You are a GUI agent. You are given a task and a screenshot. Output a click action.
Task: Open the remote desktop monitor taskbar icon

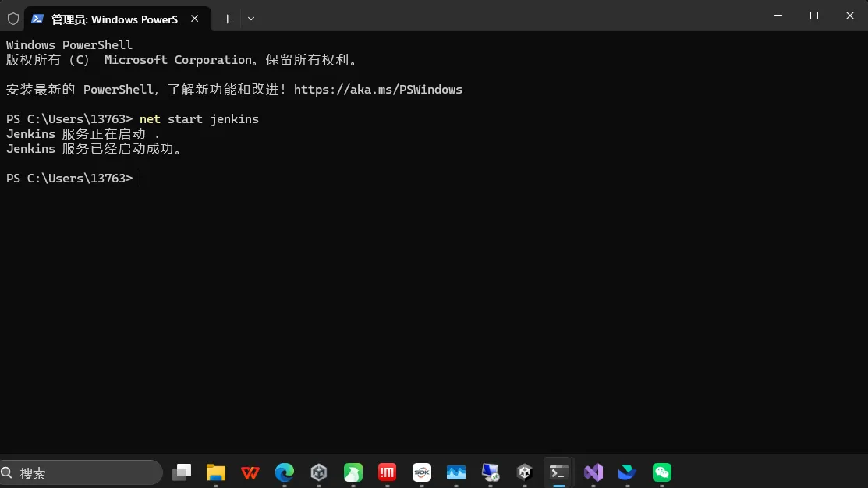pyautogui.click(x=491, y=472)
